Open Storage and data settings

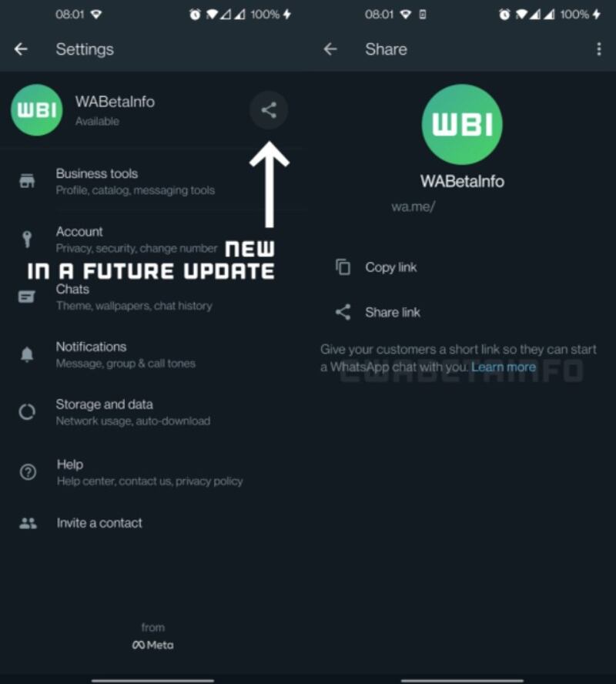click(154, 412)
